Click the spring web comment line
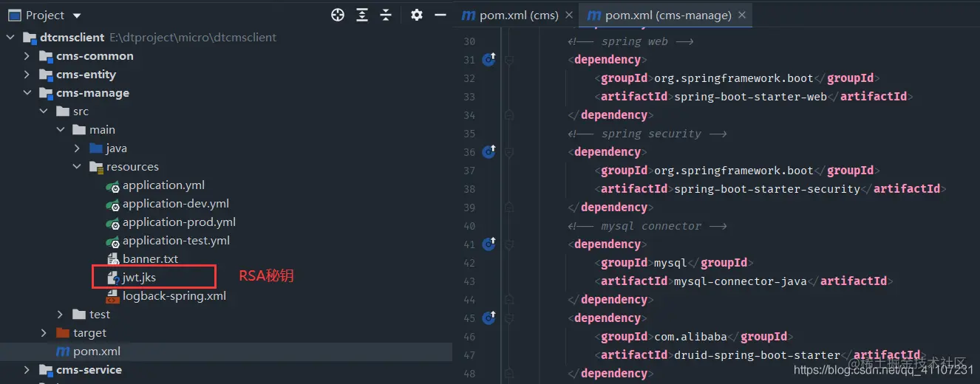The height and width of the screenshot is (384, 980). 630,41
